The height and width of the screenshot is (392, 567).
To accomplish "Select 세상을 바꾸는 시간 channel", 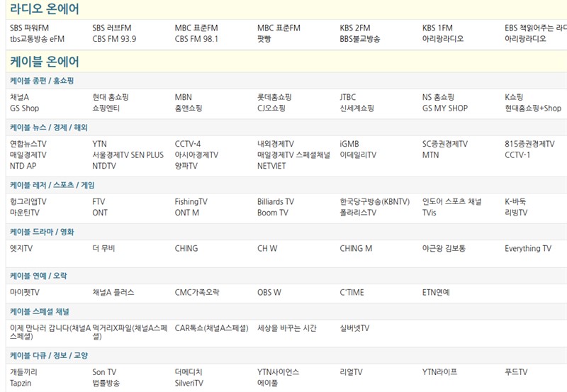I will pyautogui.click(x=287, y=328).
